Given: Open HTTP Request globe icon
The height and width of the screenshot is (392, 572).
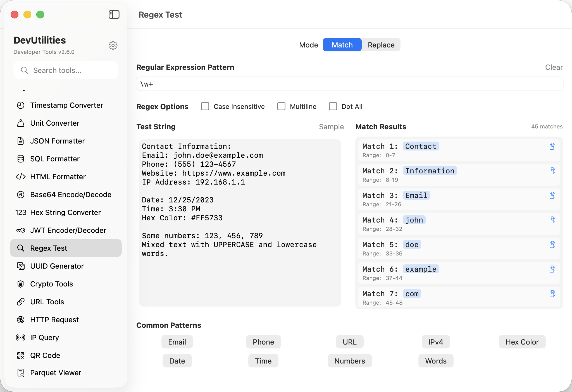Looking at the screenshot, I should 21,320.
